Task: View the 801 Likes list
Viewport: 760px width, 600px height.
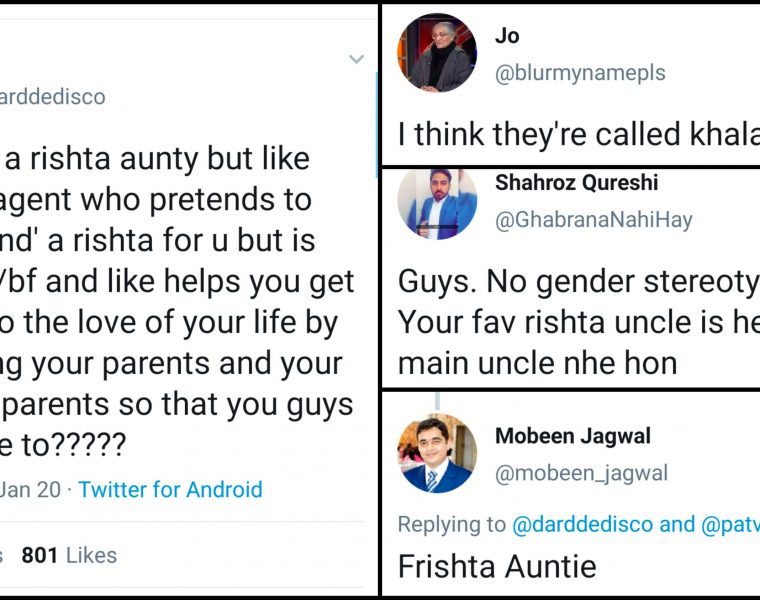Action: point(69,555)
